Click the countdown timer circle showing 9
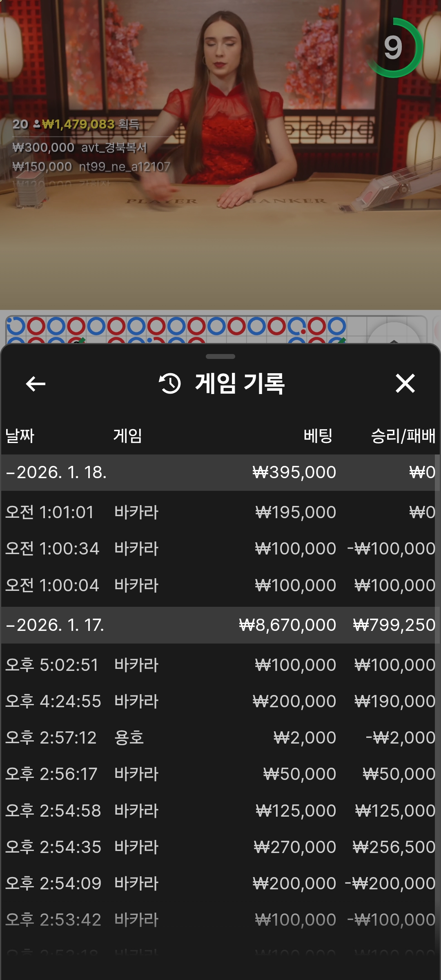The height and width of the screenshot is (980, 441). (x=393, y=48)
